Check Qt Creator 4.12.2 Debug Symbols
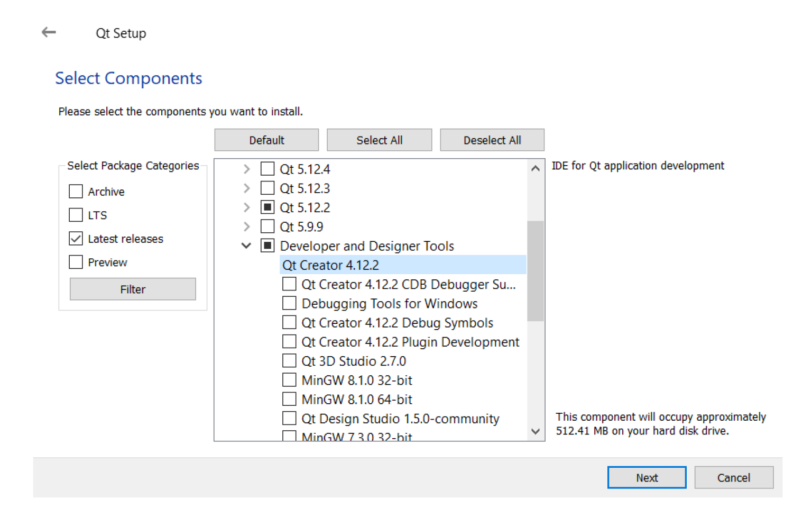 (289, 322)
